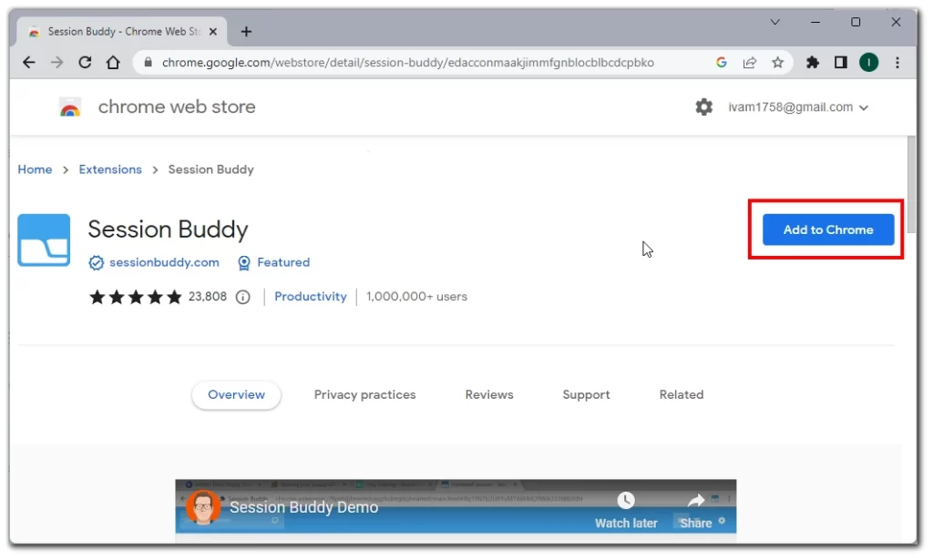
Task: Go to Home breadcrumb link
Action: tap(36, 169)
